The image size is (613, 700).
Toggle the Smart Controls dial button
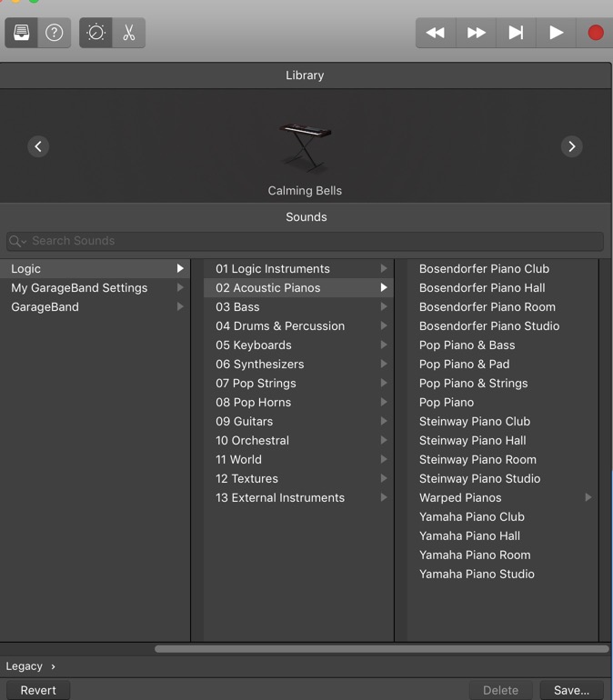pos(95,33)
